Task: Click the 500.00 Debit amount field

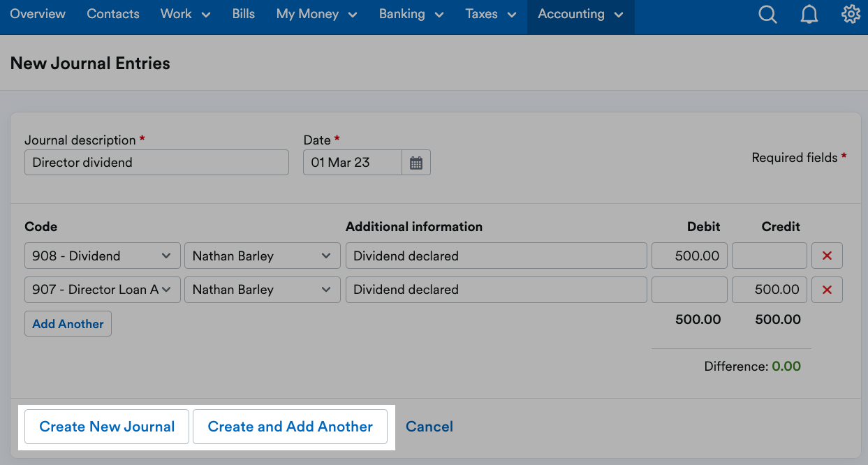Action: [689, 256]
